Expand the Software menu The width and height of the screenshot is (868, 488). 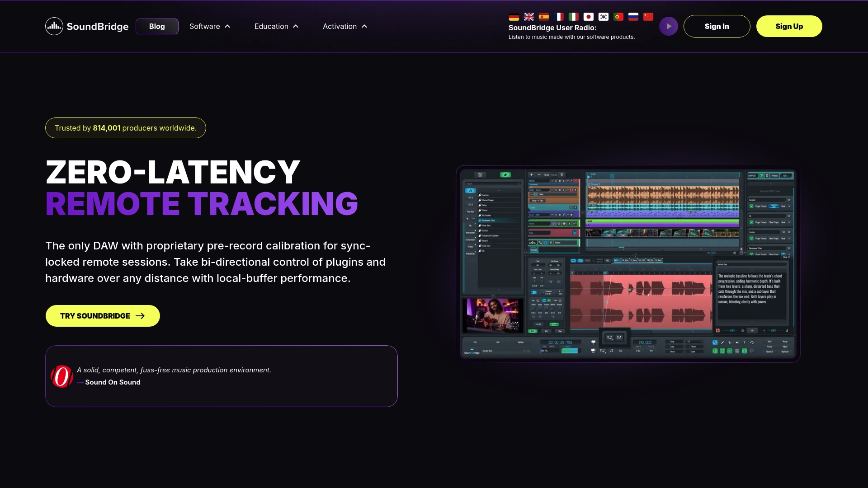pyautogui.click(x=210, y=26)
